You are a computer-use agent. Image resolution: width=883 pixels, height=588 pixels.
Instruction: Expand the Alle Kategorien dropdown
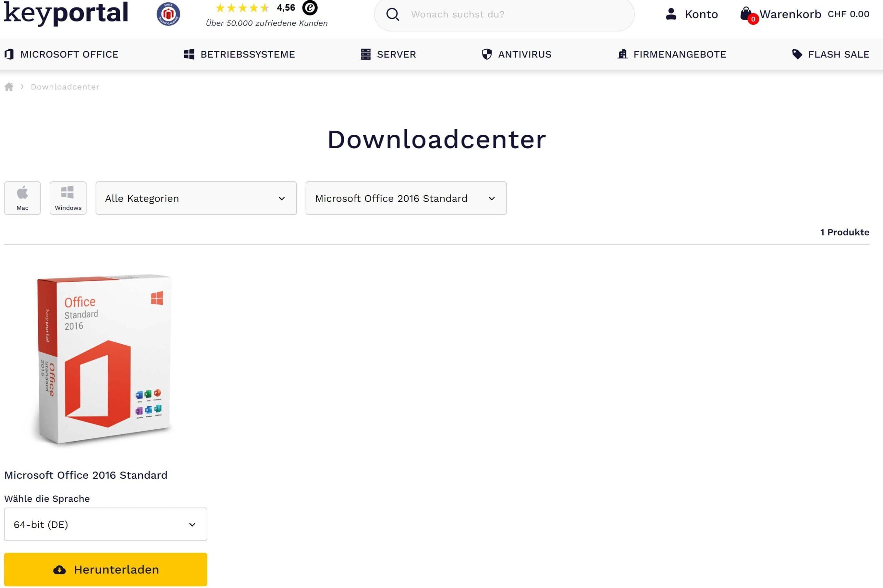(x=196, y=199)
